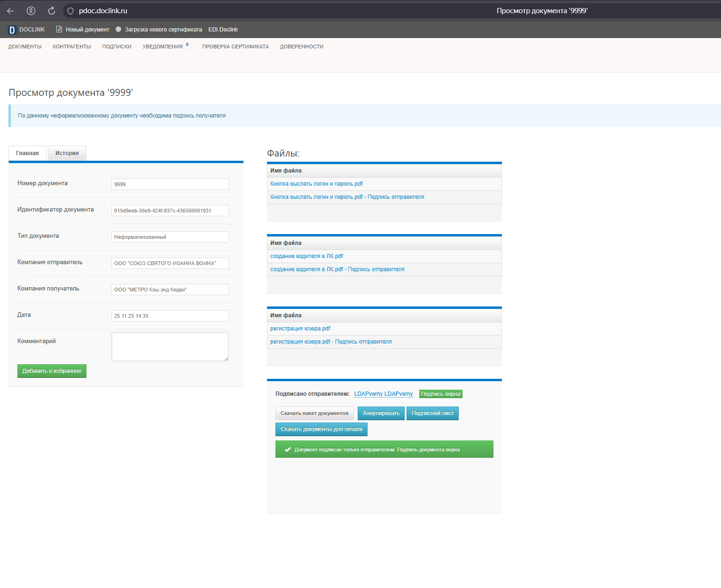Click Скачать документы для печати button
Image resolution: width=721 pixels, height=588 pixels.
[321, 429]
